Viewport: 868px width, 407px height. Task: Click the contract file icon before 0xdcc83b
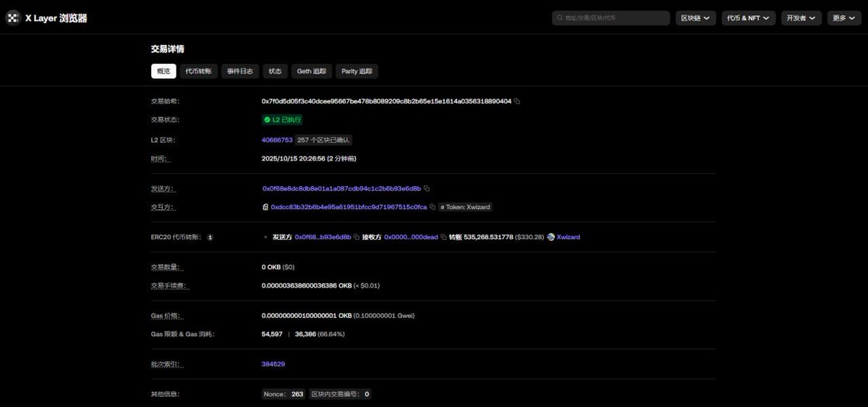265,207
